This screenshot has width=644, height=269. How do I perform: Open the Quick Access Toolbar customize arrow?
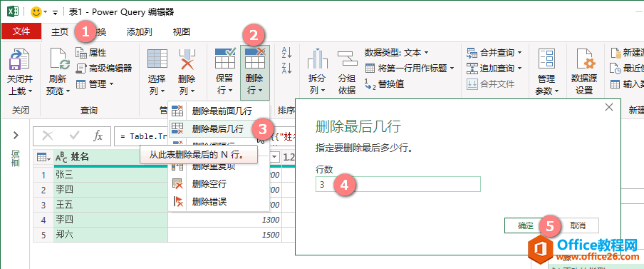[x=55, y=12]
